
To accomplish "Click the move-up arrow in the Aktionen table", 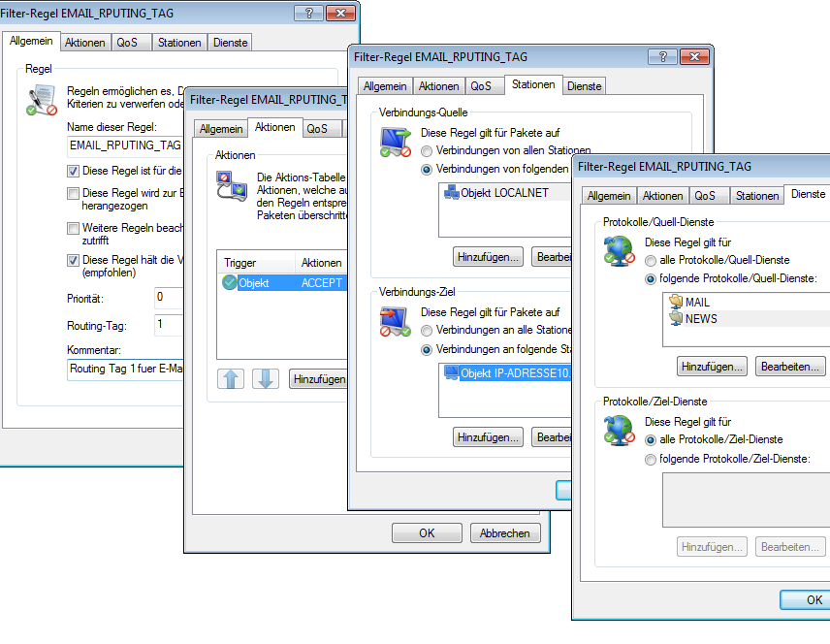I will point(231,378).
